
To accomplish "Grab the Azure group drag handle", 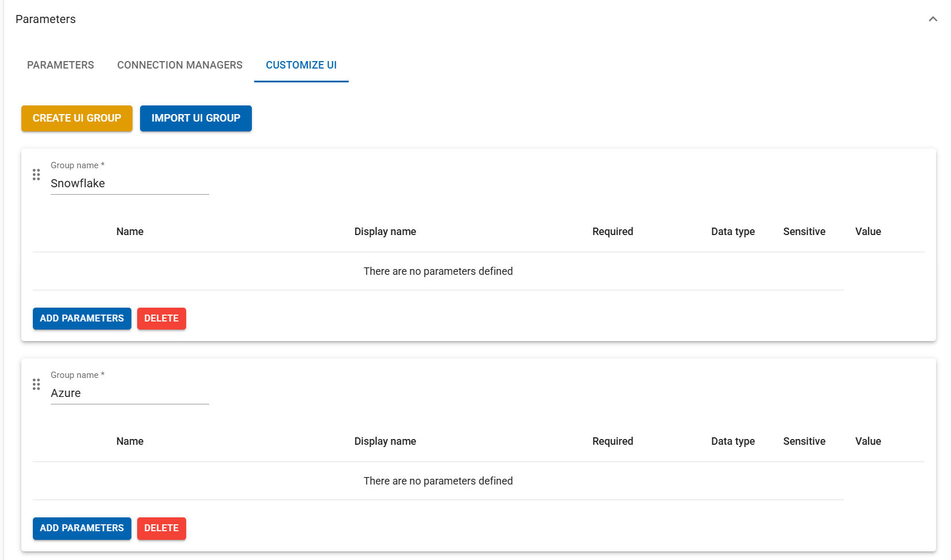I will point(36,384).
